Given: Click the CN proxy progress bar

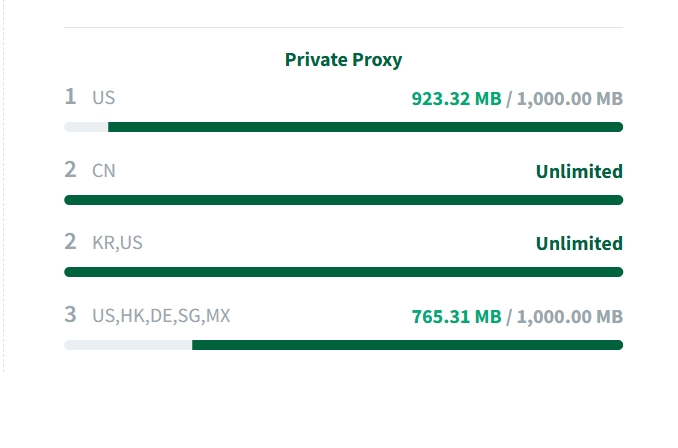Looking at the screenshot, I should point(343,200).
